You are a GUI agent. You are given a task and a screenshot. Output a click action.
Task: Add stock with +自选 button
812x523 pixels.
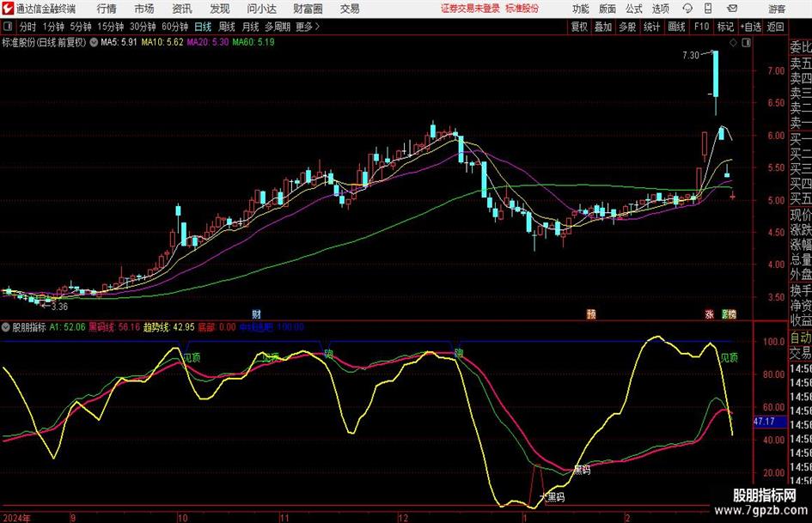click(x=750, y=27)
